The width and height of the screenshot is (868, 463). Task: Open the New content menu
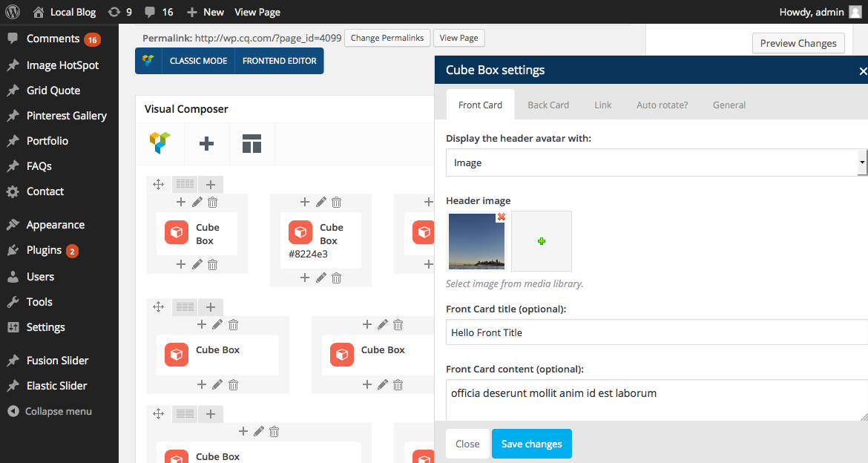[x=206, y=12]
